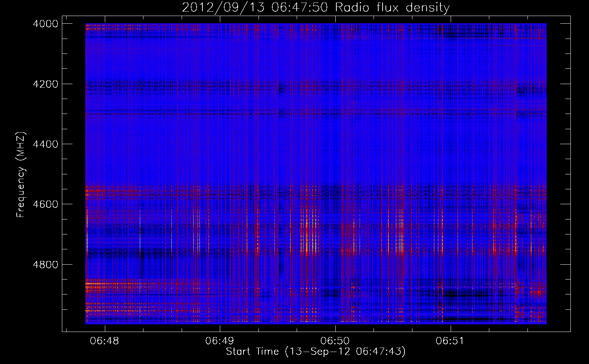
Task: Click the 06:50 time axis label
Action: coord(335,341)
